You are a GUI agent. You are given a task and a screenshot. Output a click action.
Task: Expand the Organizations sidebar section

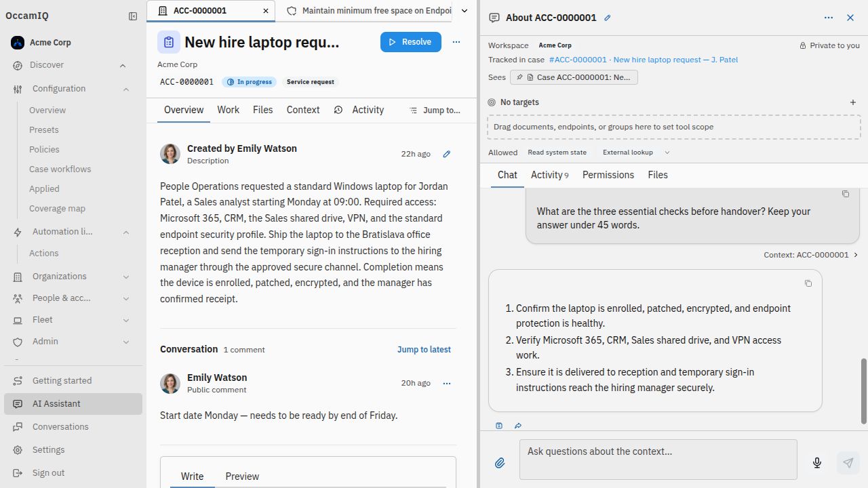point(126,277)
